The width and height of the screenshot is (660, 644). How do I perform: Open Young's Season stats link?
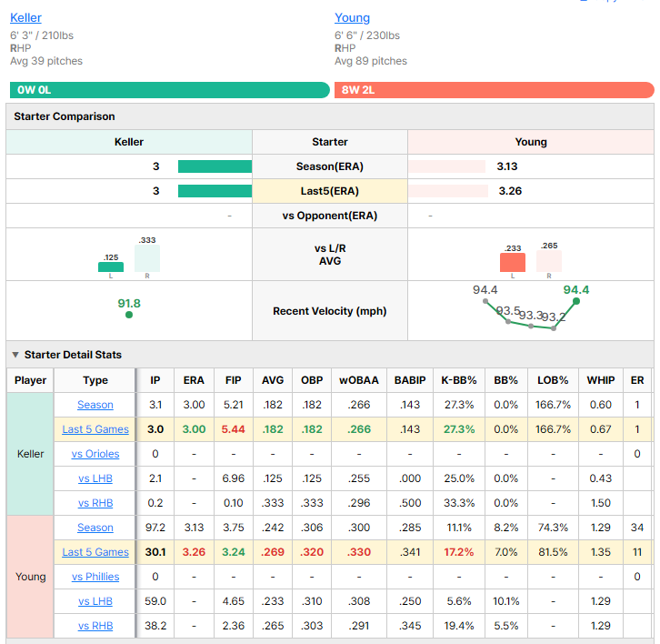pyautogui.click(x=95, y=528)
